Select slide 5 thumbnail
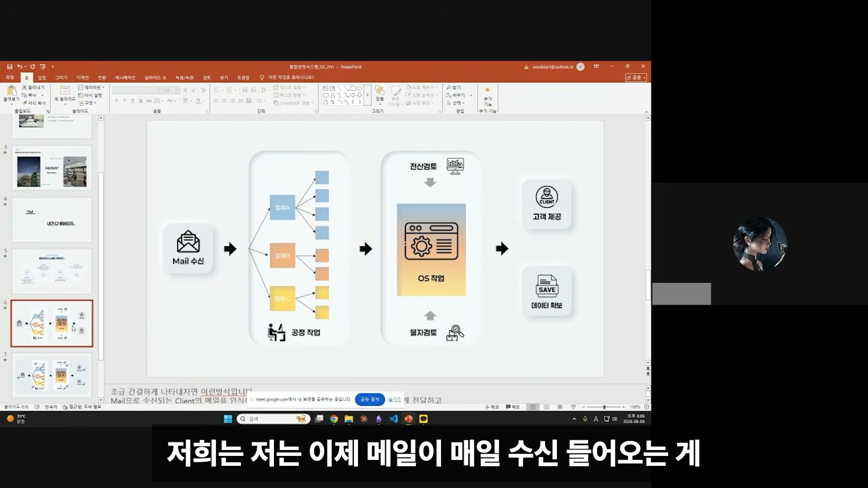868x488 pixels. coord(52,272)
